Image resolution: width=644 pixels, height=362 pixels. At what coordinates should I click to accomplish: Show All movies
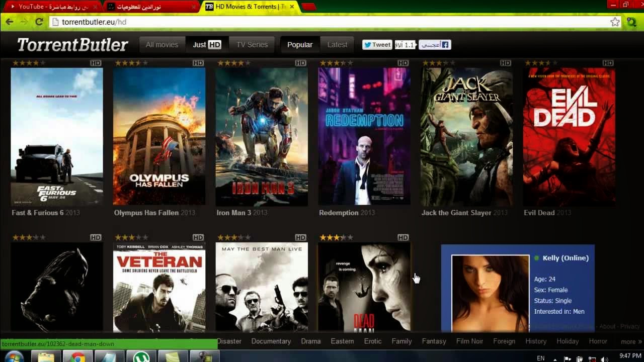162,45
